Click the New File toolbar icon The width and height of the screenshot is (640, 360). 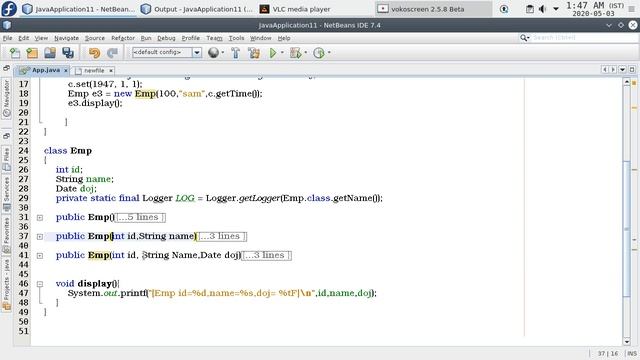pyautogui.click(x=15, y=53)
